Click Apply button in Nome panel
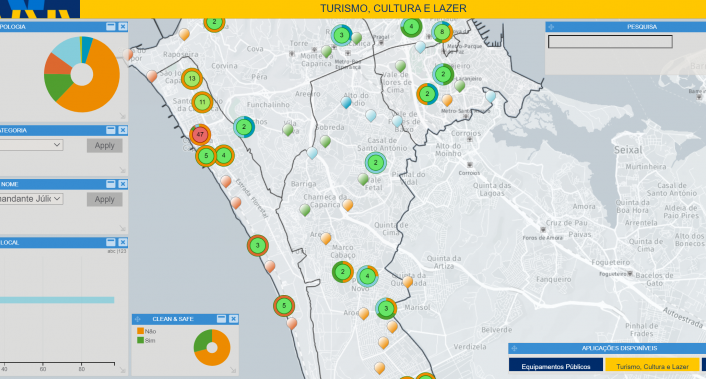This screenshot has width=706, height=379. click(104, 199)
